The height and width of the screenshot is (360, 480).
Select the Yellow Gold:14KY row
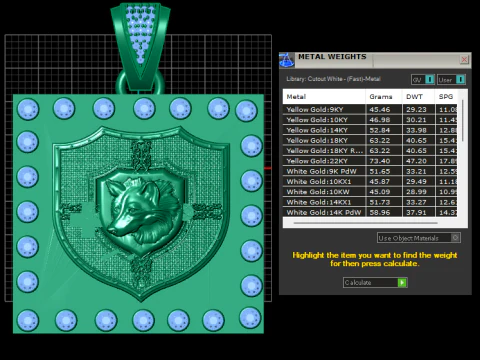370,130
